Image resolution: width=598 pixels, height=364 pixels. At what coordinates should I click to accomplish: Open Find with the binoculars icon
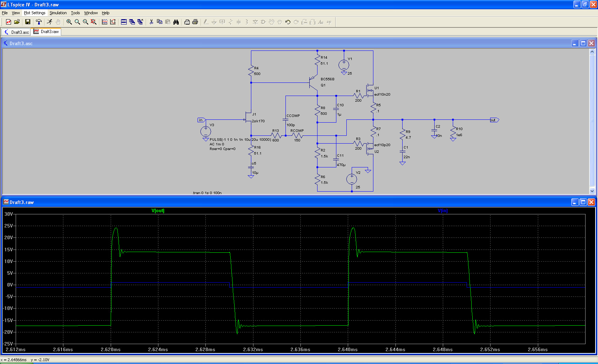pos(176,22)
